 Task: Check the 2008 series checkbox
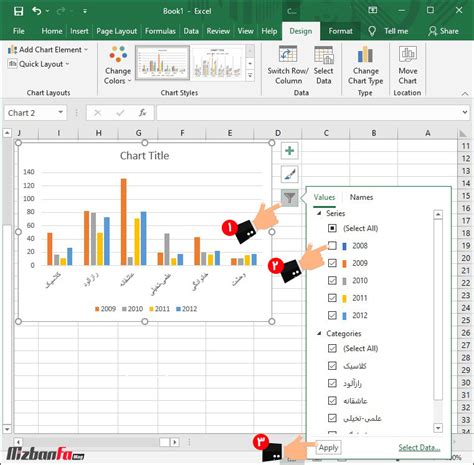(332, 246)
